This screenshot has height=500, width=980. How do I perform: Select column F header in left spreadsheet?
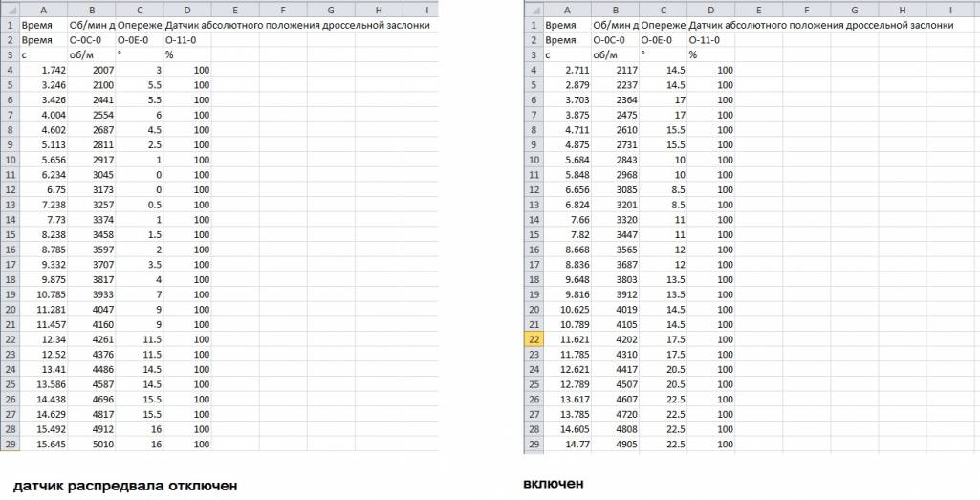click(283, 9)
